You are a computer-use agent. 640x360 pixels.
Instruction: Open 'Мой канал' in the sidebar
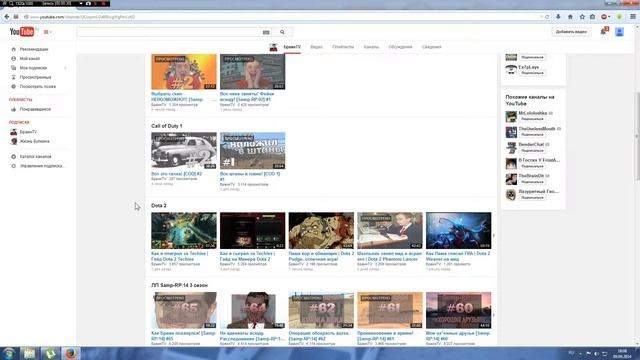click(x=29, y=58)
